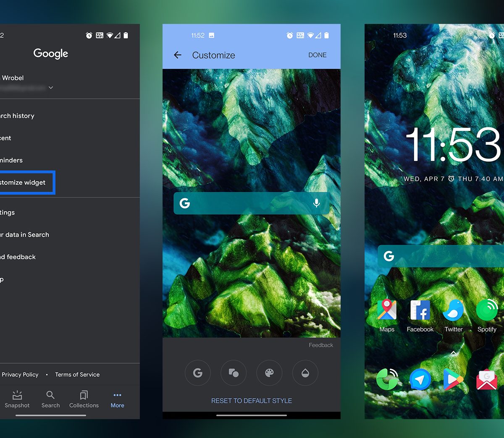504x438 pixels.
Task: Switch to the Snapshot tab
Action: click(17, 399)
